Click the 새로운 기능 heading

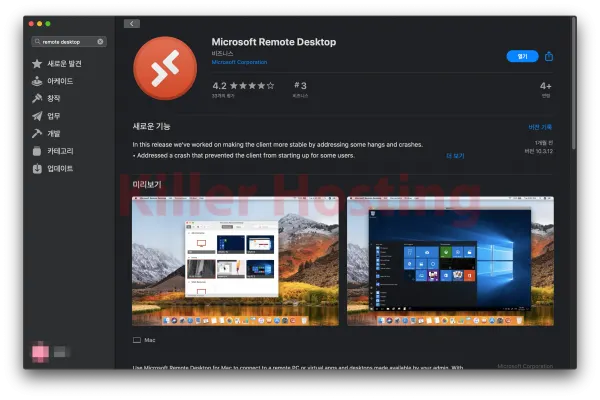click(x=151, y=126)
